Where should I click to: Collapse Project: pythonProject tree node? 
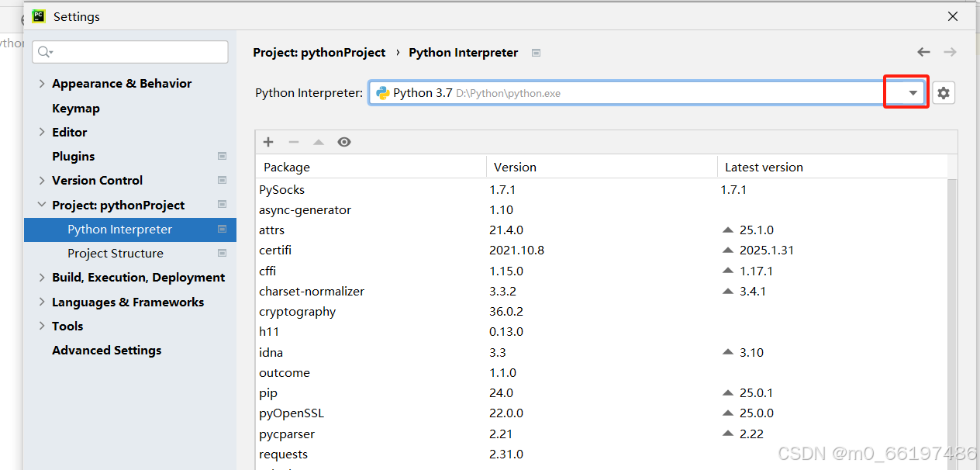(42, 205)
